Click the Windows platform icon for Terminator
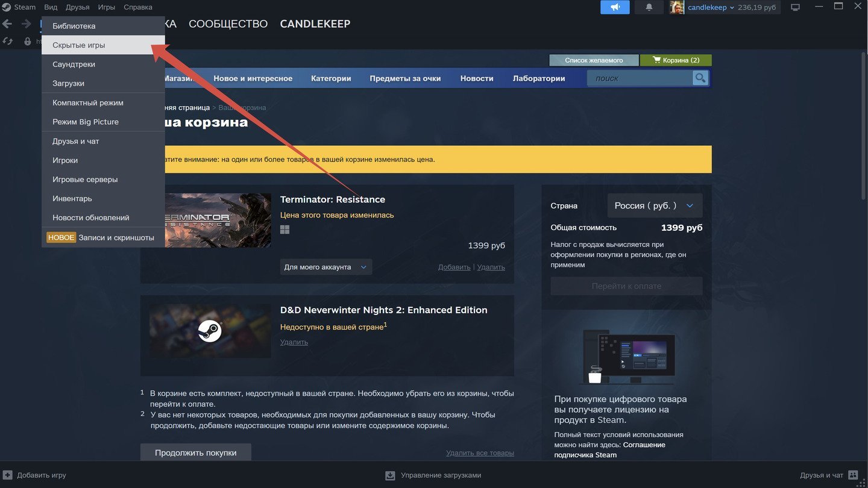The height and width of the screenshot is (488, 868). point(285,230)
